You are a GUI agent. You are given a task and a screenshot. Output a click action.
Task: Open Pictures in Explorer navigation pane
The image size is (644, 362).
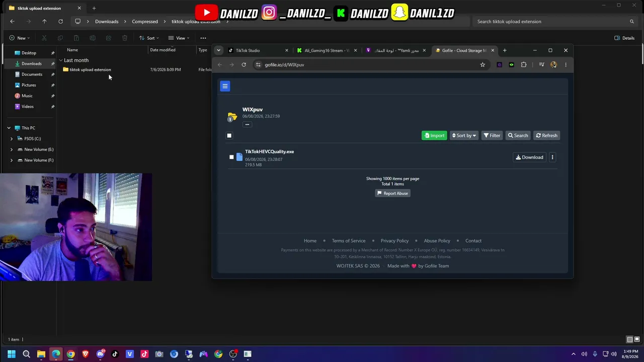29,85
